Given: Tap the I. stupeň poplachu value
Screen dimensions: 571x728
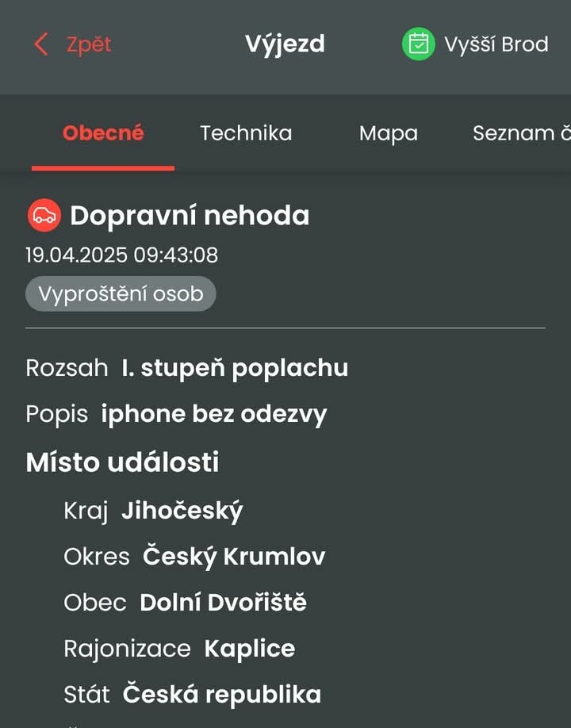Looking at the screenshot, I should (235, 368).
